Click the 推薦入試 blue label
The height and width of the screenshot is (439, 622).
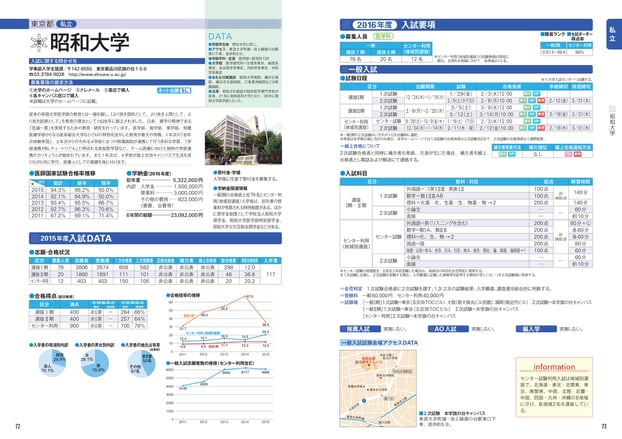click(x=358, y=329)
